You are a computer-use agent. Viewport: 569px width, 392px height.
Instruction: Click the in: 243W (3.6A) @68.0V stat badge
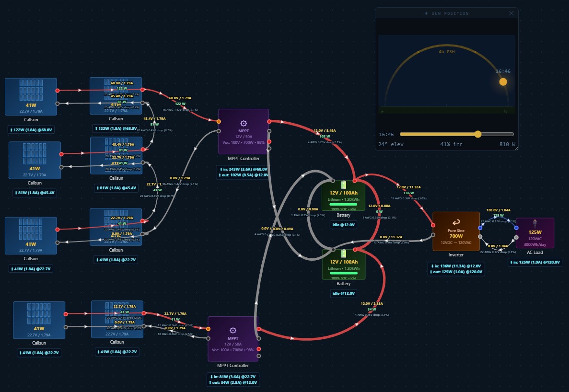pyautogui.click(x=244, y=169)
